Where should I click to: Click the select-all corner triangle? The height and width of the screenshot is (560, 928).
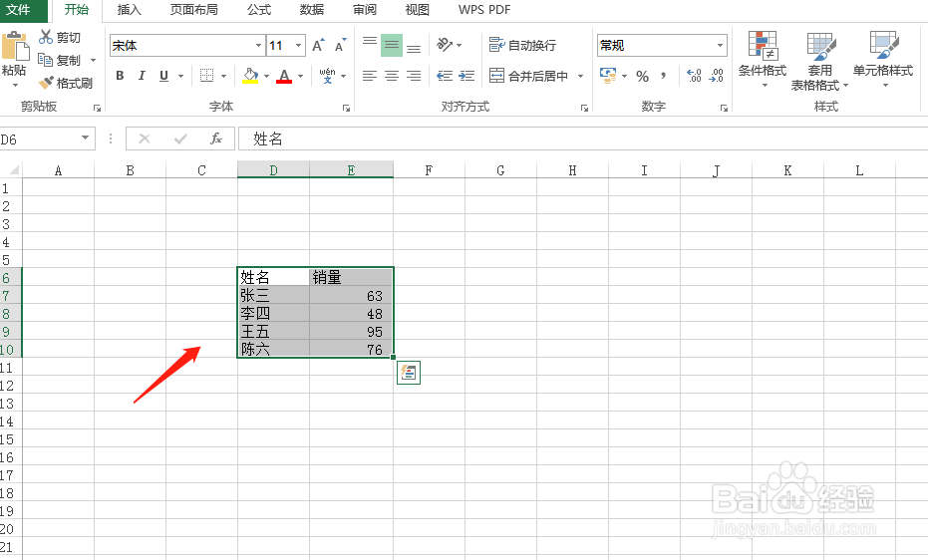(x=12, y=170)
